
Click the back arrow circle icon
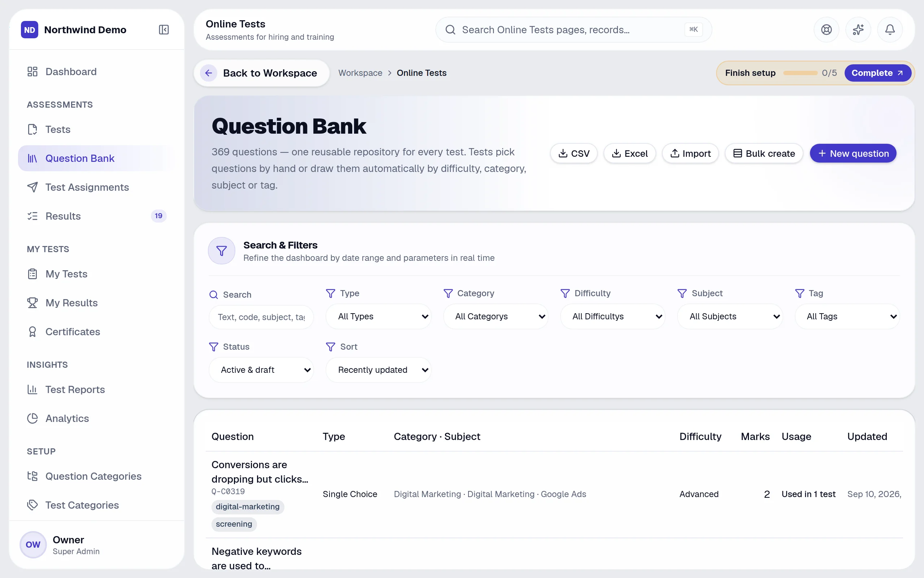click(x=209, y=73)
